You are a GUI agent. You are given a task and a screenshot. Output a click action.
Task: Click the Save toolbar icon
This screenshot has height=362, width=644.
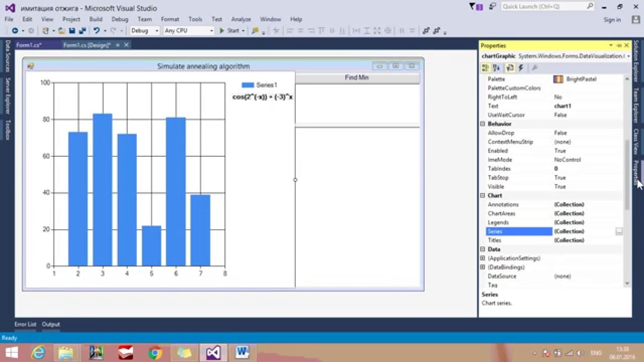pos(72,31)
